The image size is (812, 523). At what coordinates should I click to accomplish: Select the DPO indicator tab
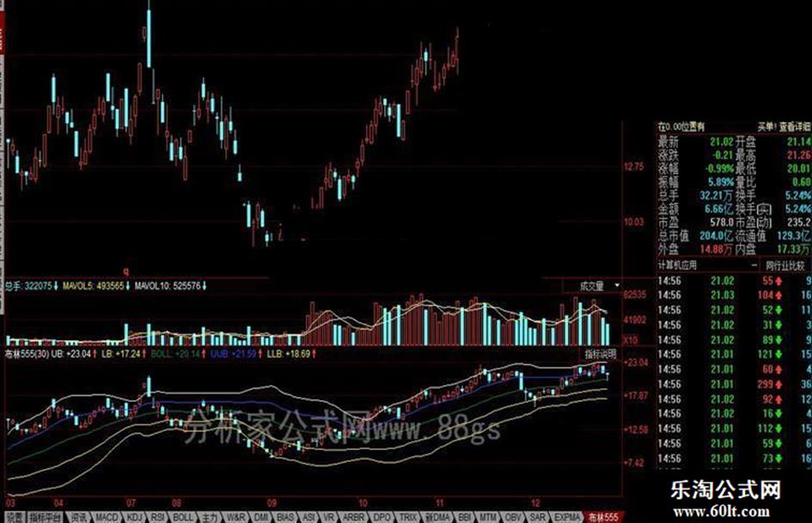[382, 517]
